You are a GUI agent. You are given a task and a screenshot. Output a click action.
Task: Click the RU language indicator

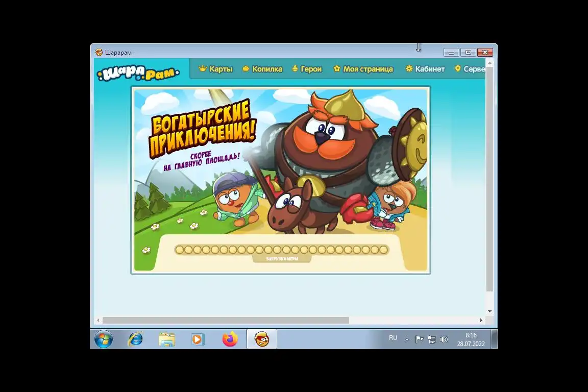click(x=393, y=338)
